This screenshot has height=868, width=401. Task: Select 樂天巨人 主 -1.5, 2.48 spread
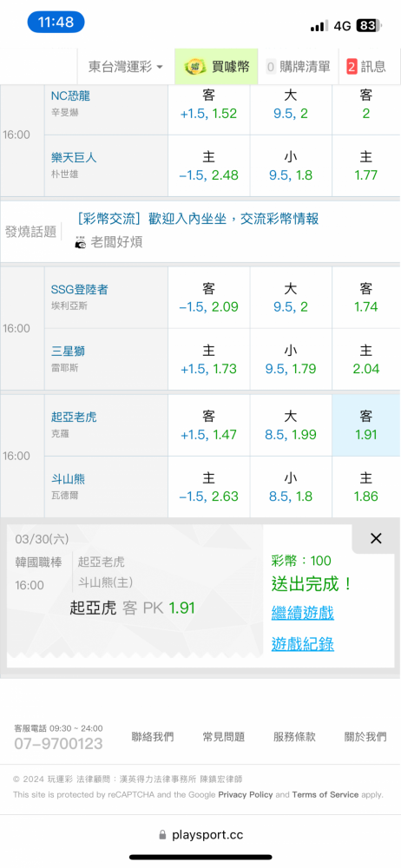209,166
